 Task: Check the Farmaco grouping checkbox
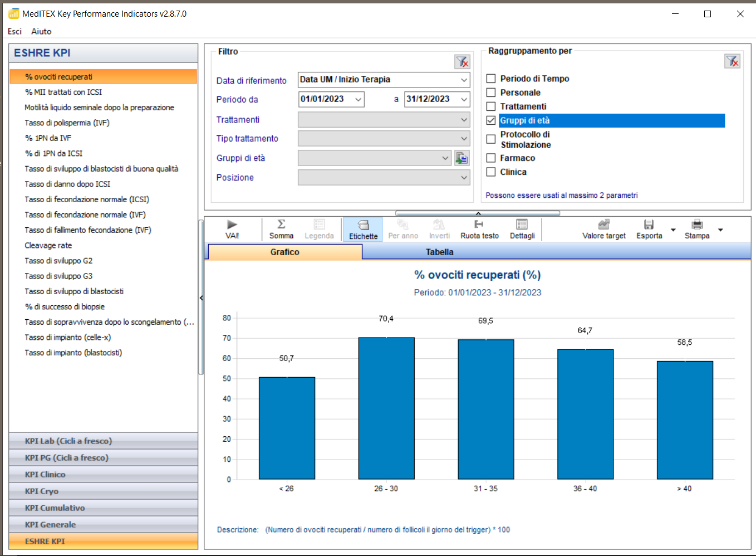491,158
